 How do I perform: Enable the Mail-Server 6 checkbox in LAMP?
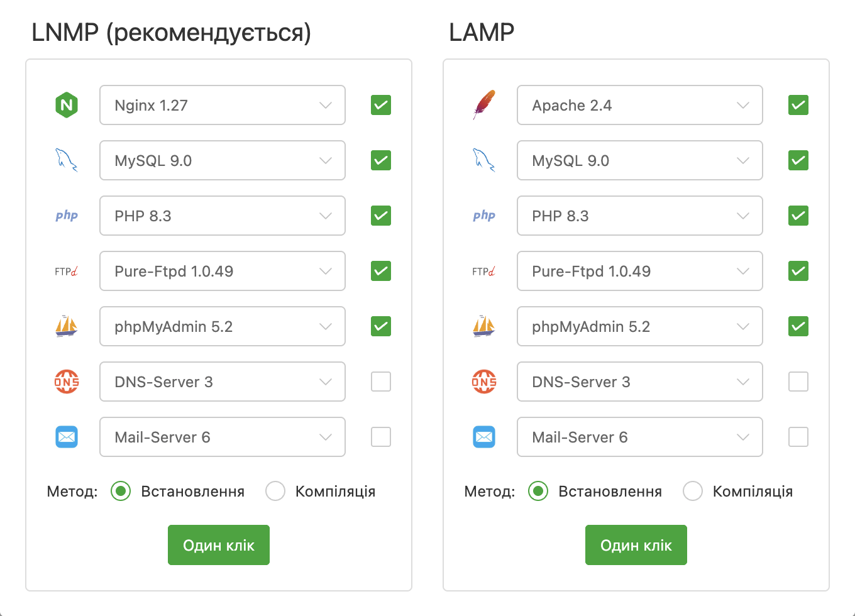[x=798, y=437]
